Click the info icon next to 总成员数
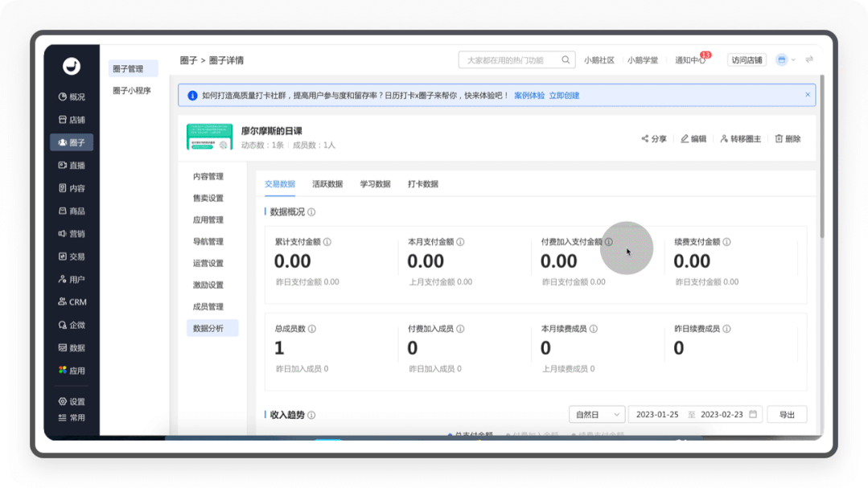 [x=312, y=329]
